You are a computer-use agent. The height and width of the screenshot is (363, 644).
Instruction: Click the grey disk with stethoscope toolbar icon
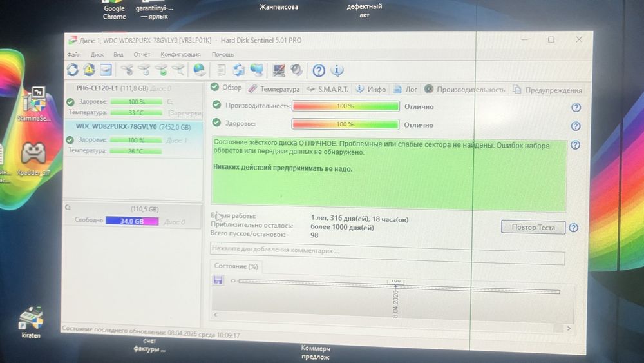[128, 70]
